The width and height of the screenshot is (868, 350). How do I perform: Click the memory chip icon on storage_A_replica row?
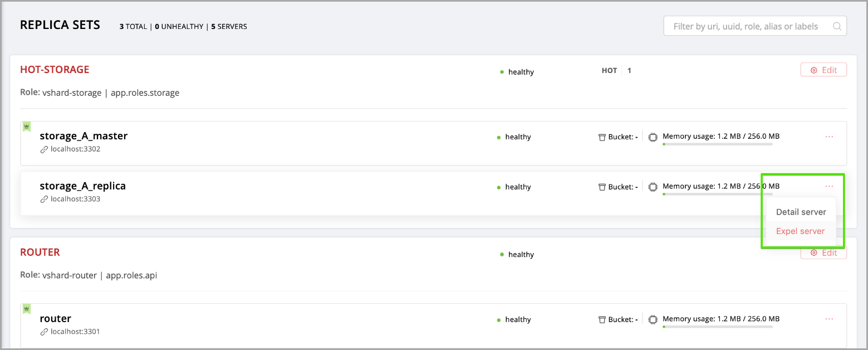(653, 187)
